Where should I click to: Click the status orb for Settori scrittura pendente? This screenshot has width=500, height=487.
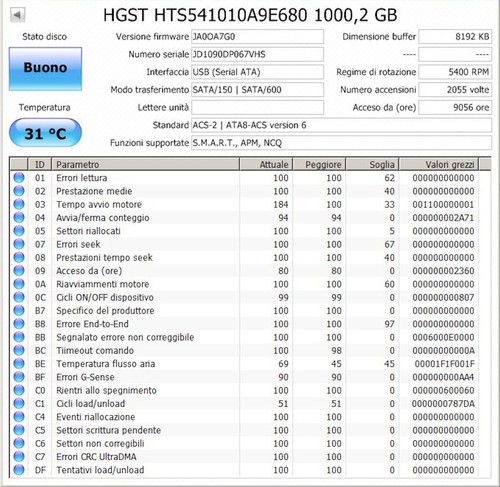[x=19, y=430]
